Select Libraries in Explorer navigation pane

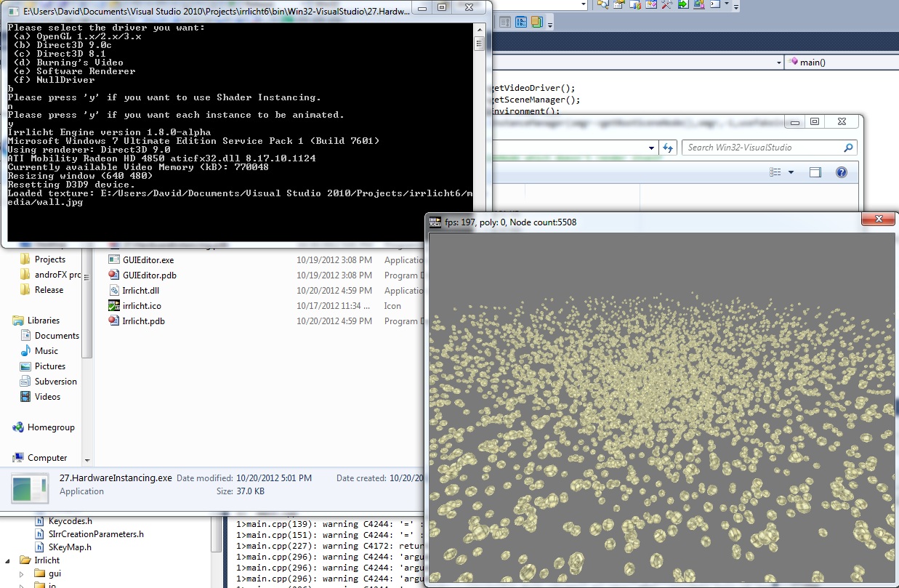tap(43, 320)
